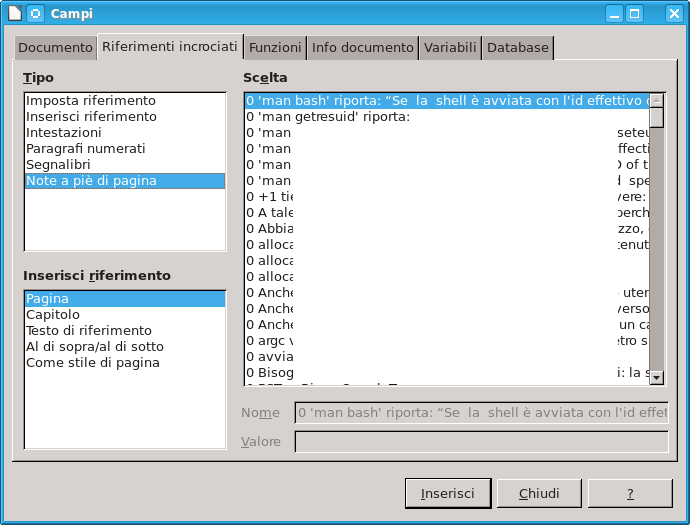This screenshot has height=525, width=690.
Task: Click the Scelta list vertical scrollbar track
Action: point(657,250)
